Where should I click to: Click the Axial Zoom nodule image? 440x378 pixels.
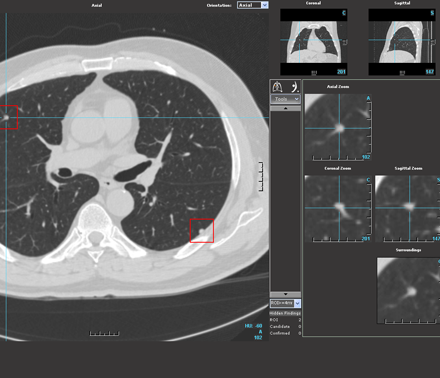(338, 127)
